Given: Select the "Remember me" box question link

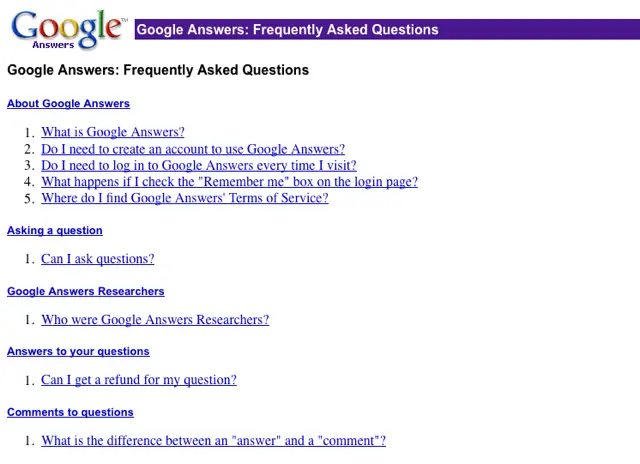Looking at the screenshot, I should [x=229, y=182].
